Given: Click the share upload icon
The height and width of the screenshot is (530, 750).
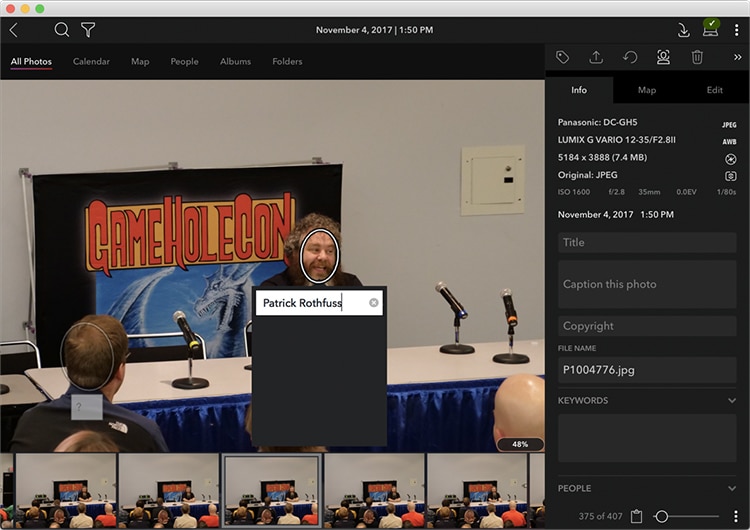Looking at the screenshot, I should 596,58.
